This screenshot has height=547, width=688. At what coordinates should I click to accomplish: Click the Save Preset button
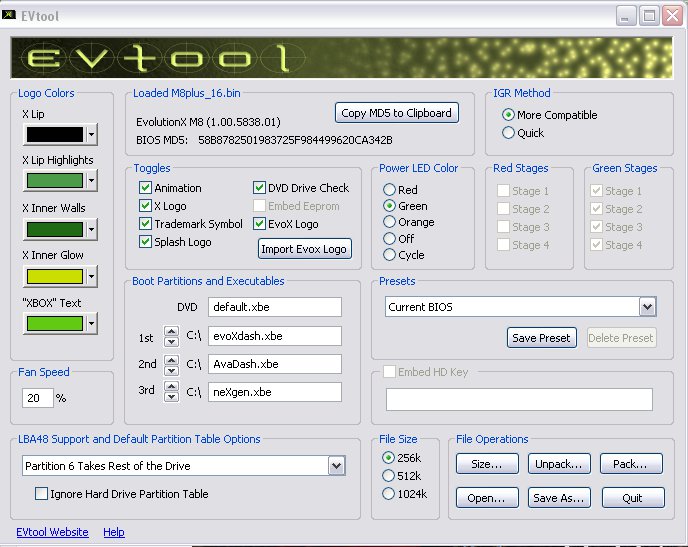point(541,338)
